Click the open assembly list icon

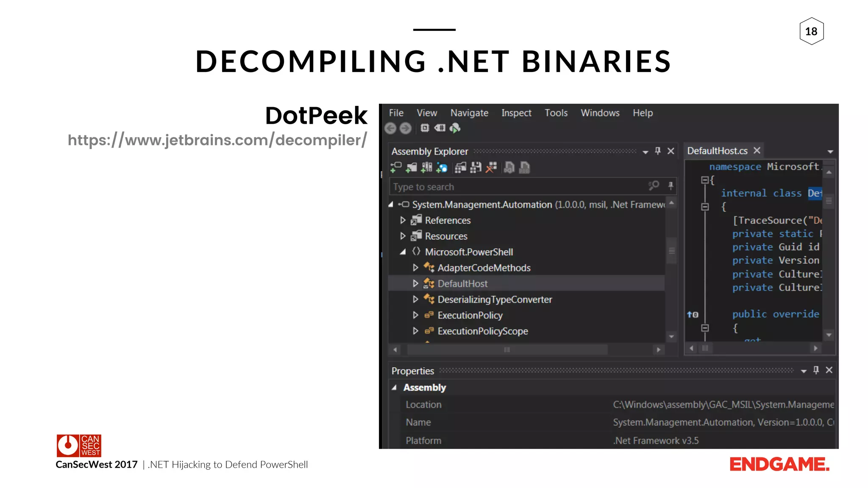(x=460, y=168)
